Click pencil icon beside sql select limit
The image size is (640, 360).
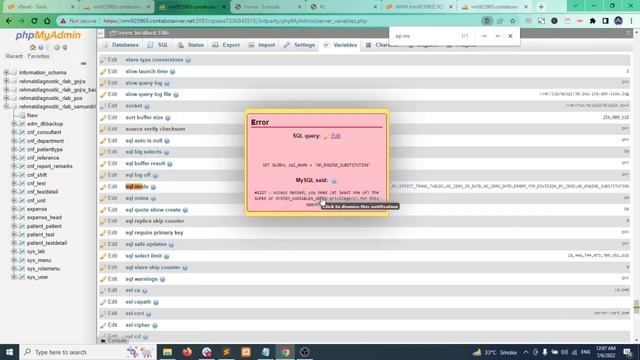(x=103, y=256)
